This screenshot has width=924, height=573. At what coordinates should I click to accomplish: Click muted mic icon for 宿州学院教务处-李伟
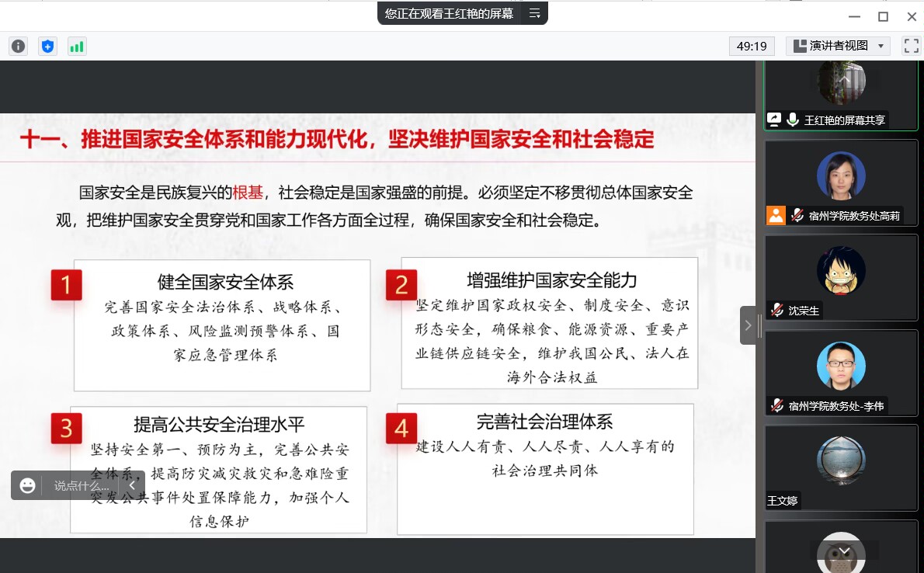[x=776, y=405]
